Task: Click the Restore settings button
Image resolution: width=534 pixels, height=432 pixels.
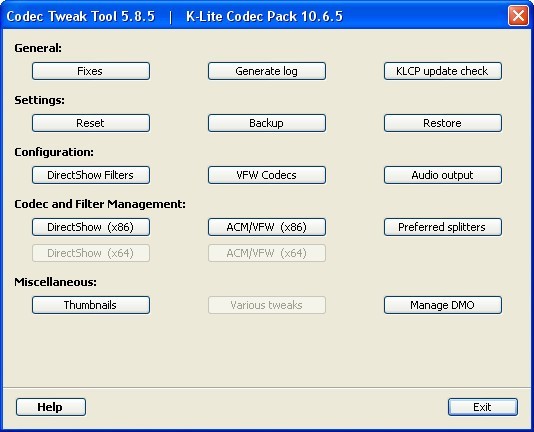Action: (x=443, y=123)
